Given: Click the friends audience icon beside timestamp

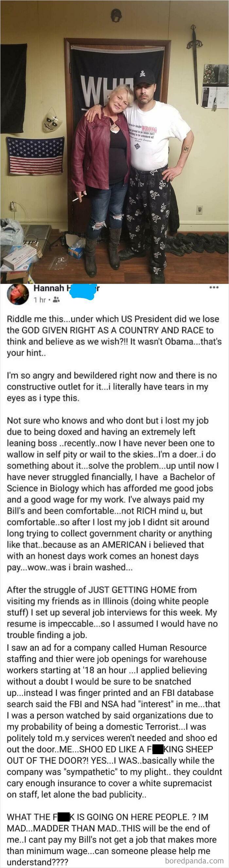Looking at the screenshot, I should point(56,300).
